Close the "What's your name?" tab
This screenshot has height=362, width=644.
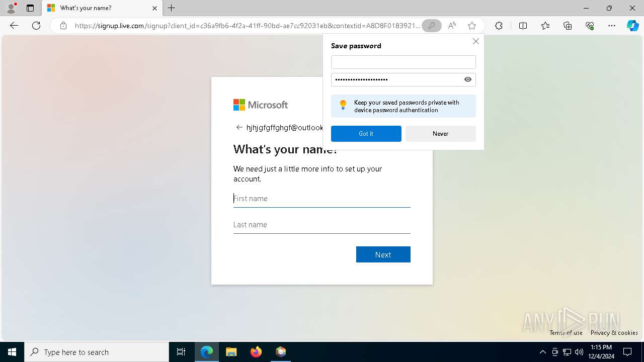coord(154,8)
